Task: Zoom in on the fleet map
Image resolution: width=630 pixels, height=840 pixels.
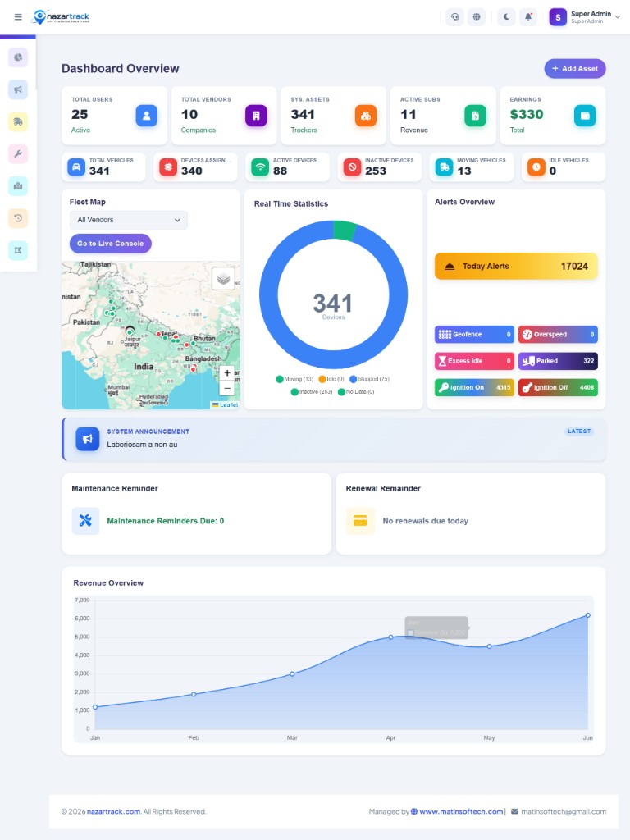Action: (x=227, y=373)
